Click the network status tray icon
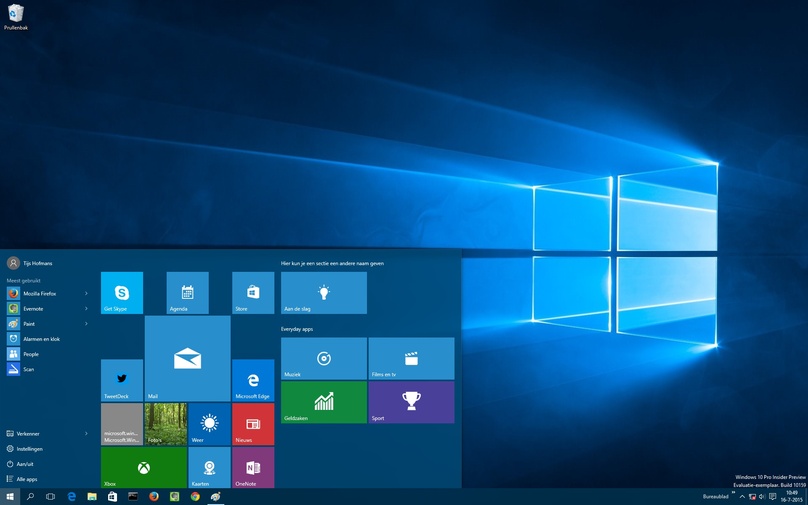808x505 pixels. (x=752, y=497)
